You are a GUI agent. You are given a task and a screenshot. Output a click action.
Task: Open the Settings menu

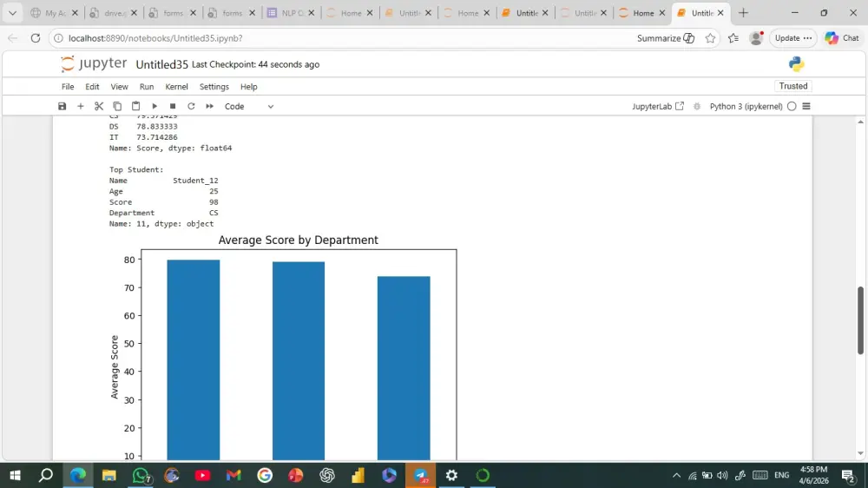[x=214, y=87]
